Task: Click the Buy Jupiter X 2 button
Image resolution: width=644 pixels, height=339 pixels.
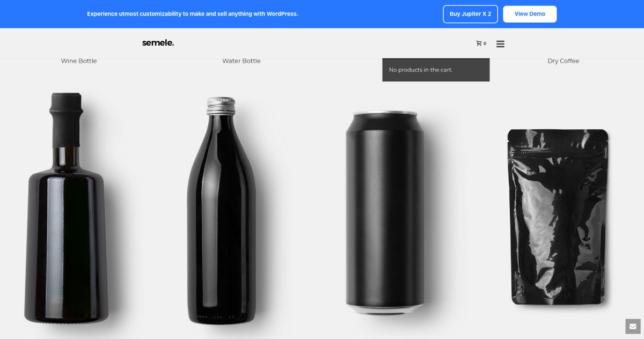Action: click(x=470, y=14)
